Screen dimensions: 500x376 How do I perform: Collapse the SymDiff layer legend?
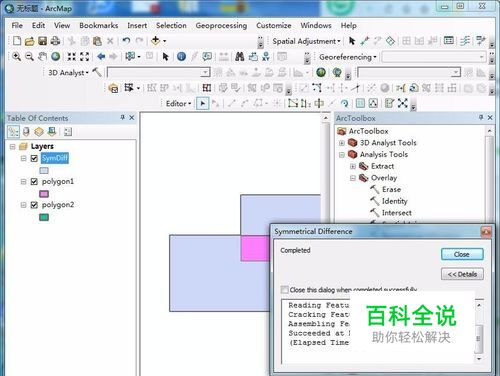click(x=23, y=158)
